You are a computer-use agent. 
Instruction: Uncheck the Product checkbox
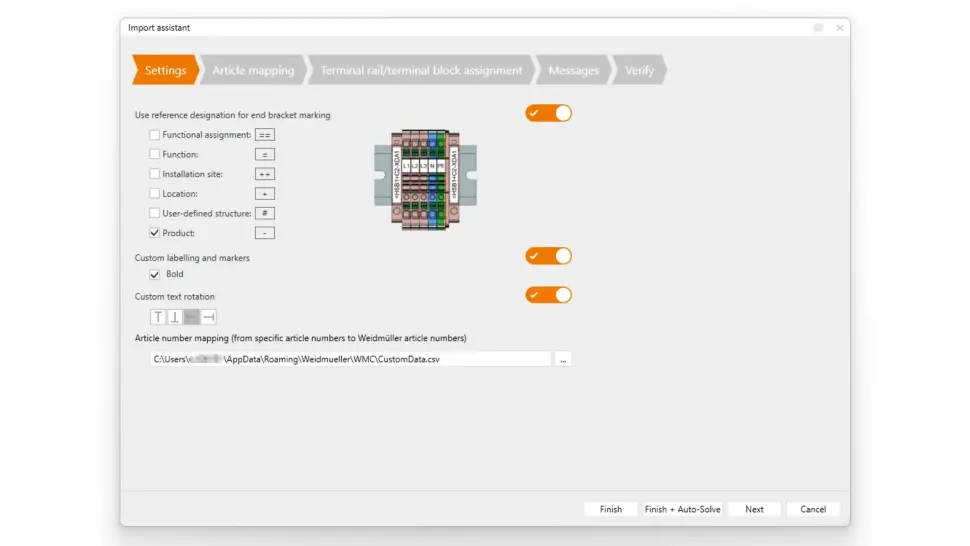(x=154, y=233)
